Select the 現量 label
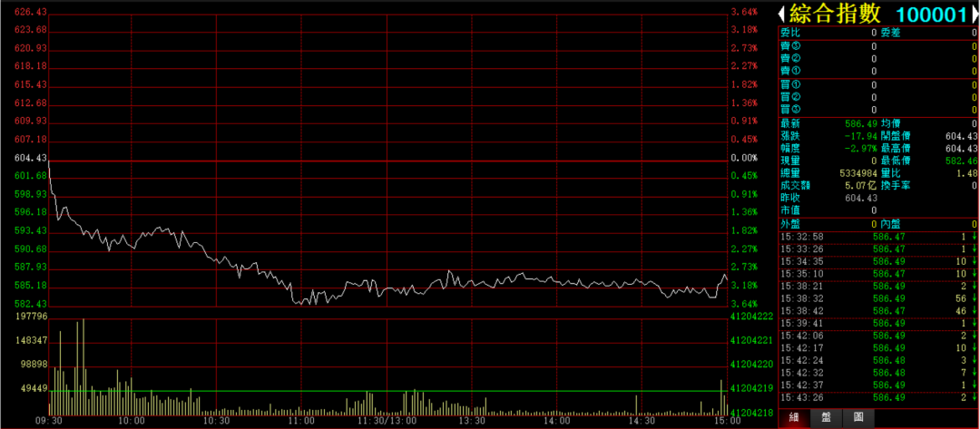This screenshot has width=980, height=429. [789, 161]
